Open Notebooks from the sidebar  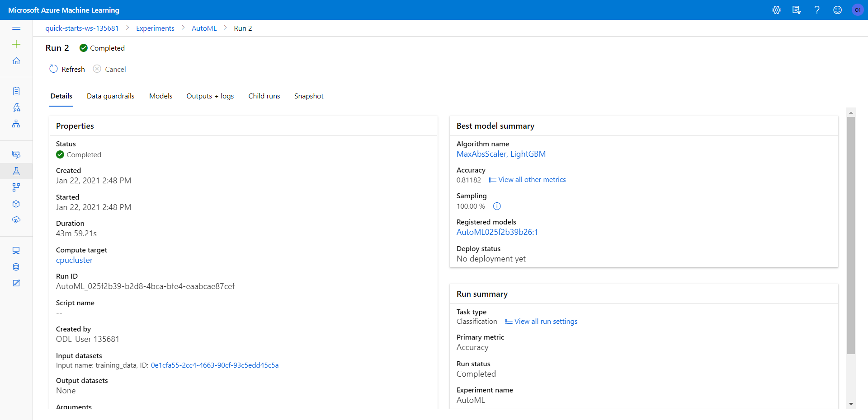pos(16,91)
